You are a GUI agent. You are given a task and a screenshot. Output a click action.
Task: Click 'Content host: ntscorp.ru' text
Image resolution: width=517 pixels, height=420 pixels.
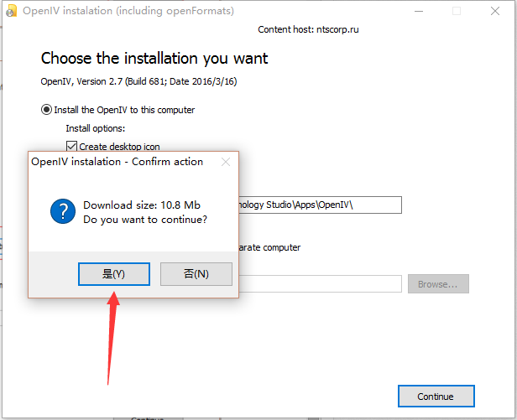coord(308,29)
